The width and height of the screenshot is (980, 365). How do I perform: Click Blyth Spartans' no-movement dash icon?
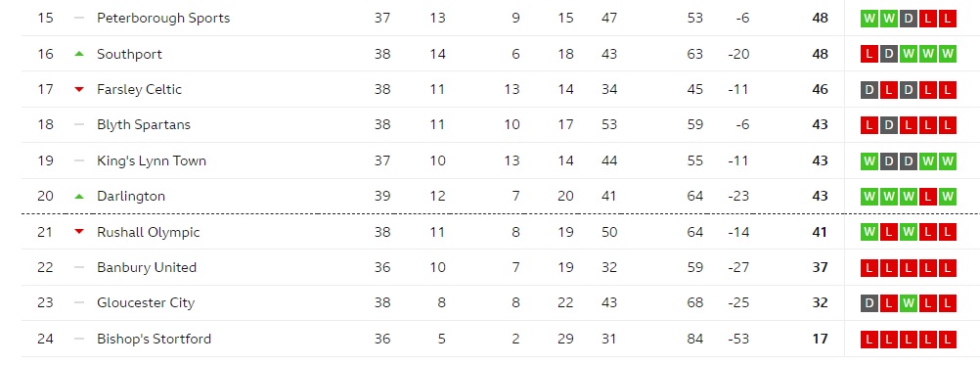tap(79, 125)
